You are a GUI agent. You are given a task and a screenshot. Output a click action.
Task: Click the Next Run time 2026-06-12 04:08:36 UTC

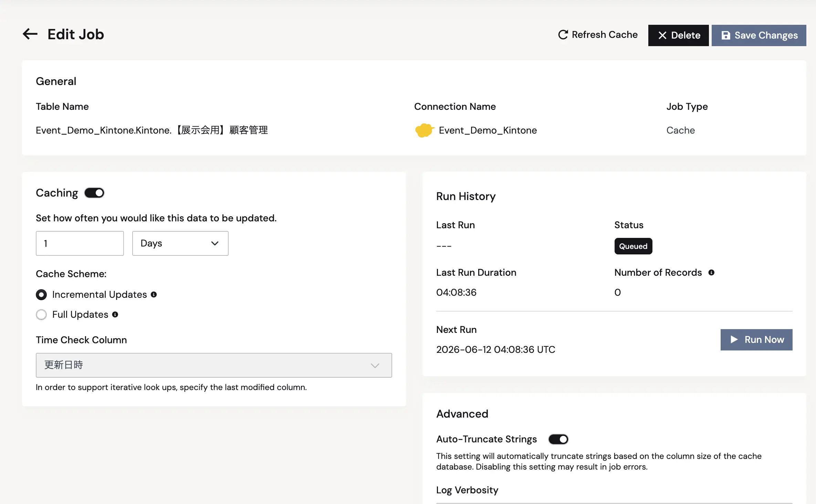[x=496, y=350]
